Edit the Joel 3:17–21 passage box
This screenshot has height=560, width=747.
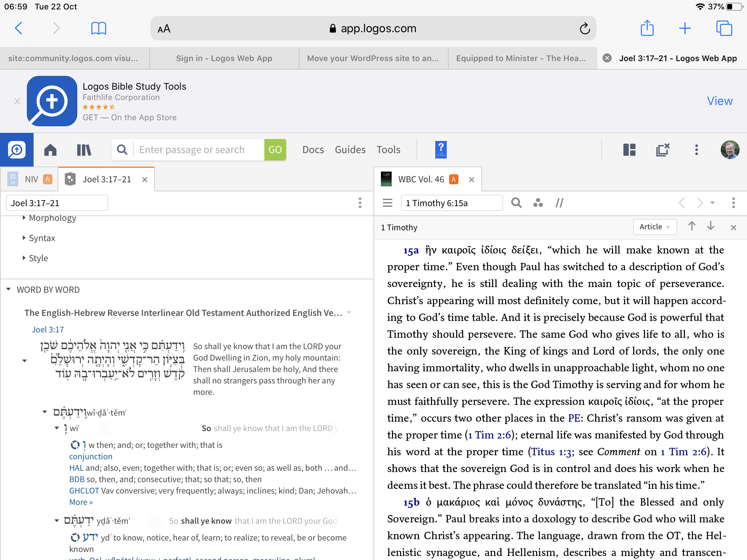tap(57, 203)
